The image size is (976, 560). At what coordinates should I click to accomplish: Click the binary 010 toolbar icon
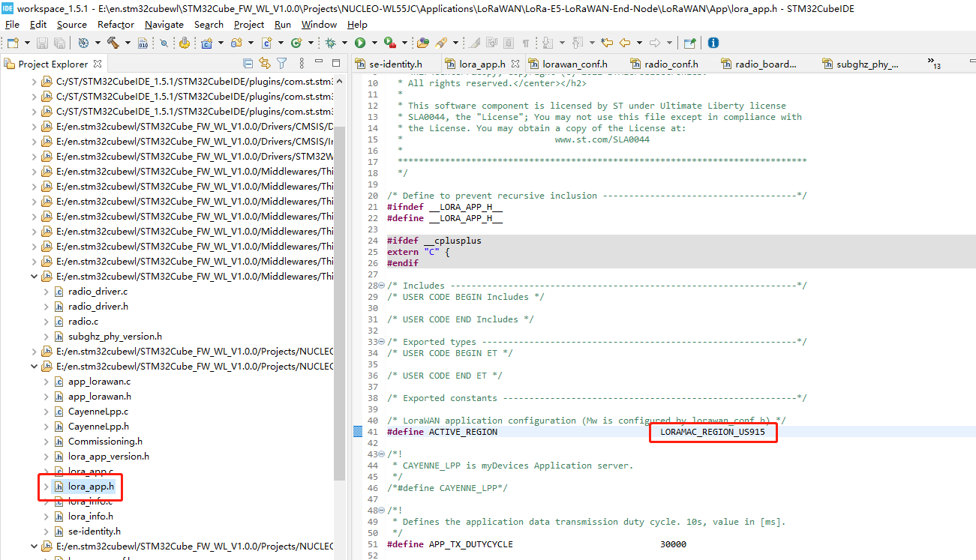pos(143,43)
